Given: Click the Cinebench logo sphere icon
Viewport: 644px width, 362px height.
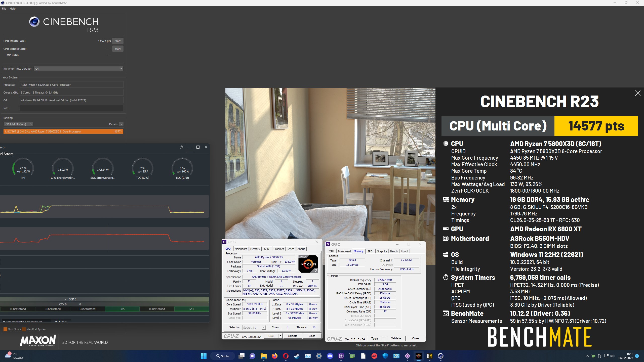Looking at the screenshot, I should [x=34, y=22].
